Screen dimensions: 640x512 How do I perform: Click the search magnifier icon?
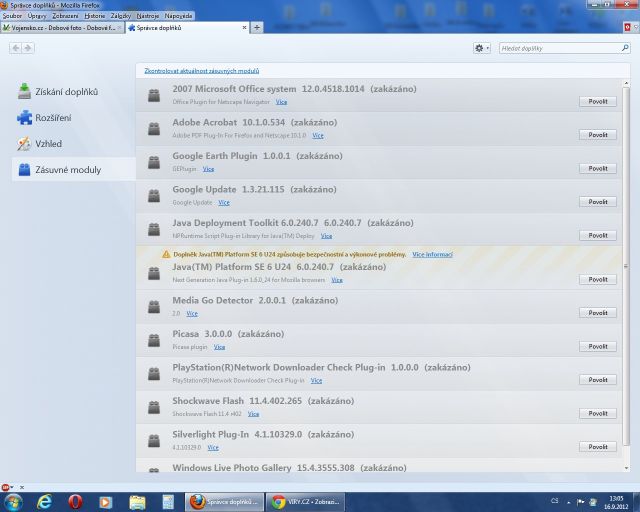(x=625, y=48)
